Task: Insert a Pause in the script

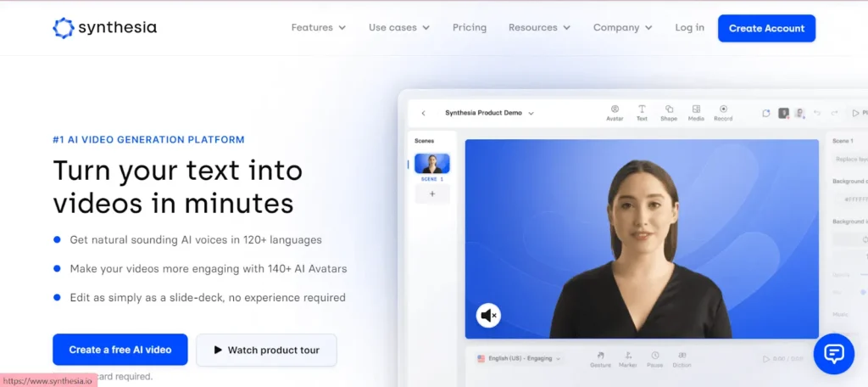Action: 655,359
